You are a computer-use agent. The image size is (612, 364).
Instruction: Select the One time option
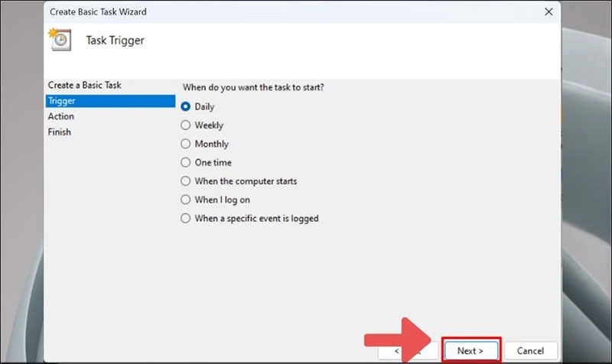185,162
